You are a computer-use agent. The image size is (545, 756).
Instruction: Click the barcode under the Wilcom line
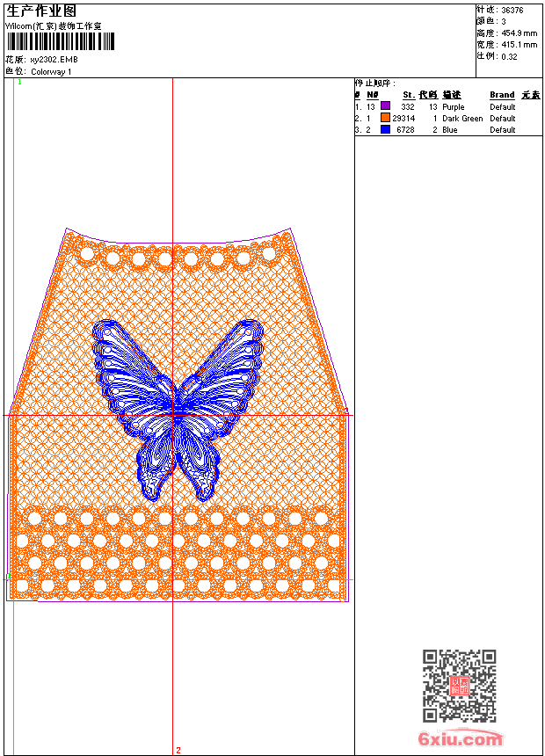pos(61,41)
